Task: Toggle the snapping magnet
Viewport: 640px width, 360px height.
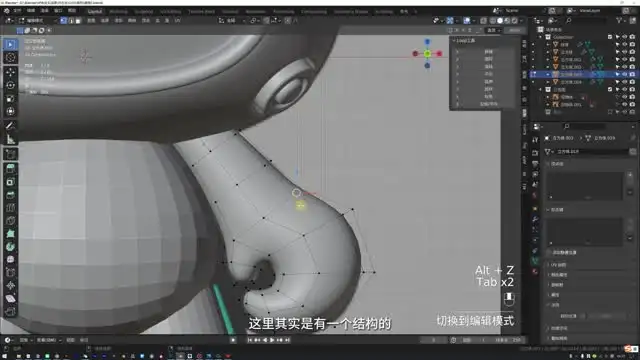Action: click(266, 20)
